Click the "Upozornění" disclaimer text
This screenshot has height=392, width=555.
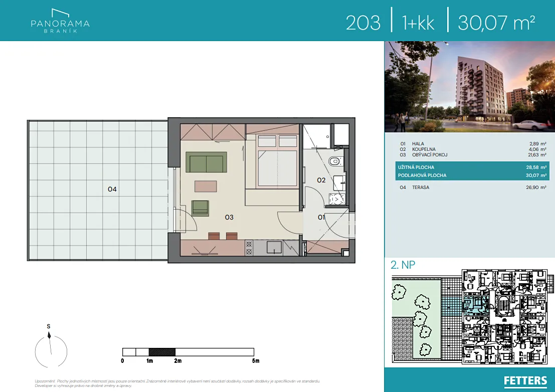coord(177,383)
